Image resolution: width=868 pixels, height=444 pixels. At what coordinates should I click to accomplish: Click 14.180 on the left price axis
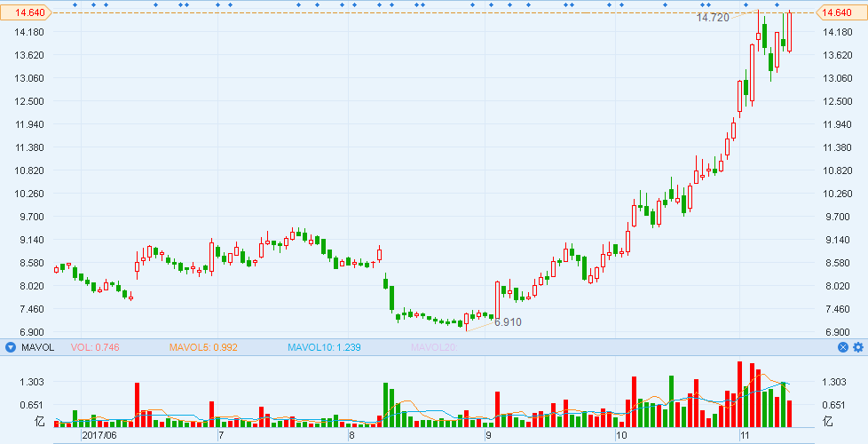point(29,32)
